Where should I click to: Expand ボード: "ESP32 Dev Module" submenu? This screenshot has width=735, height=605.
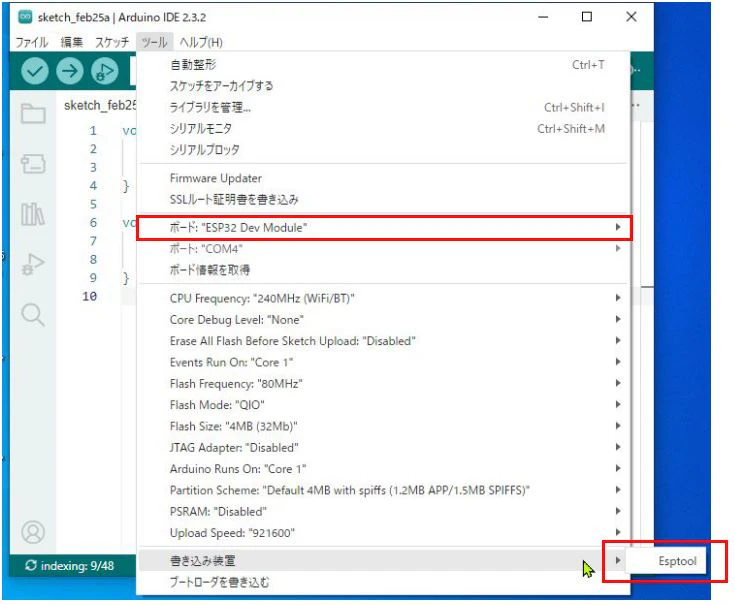click(x=384, y=228)
